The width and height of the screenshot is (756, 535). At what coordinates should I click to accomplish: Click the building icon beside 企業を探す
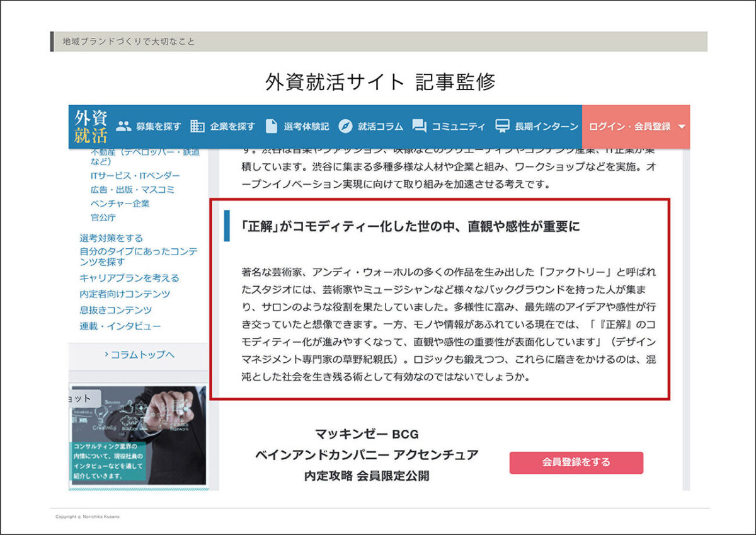[197, 126]
